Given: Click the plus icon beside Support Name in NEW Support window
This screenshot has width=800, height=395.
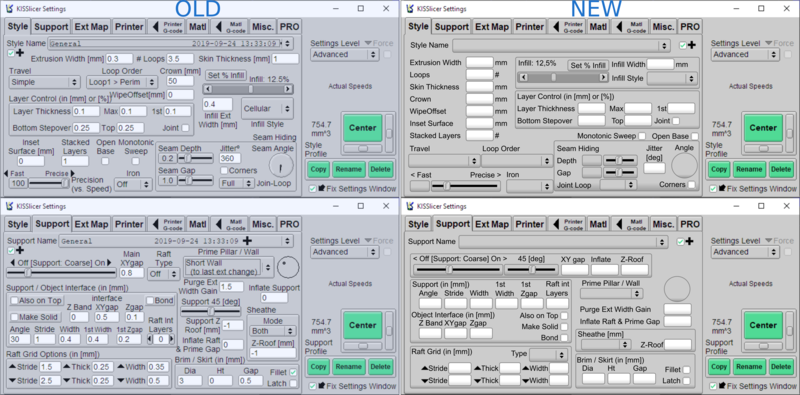Looking at the screenshot, I should click(689, 241).
